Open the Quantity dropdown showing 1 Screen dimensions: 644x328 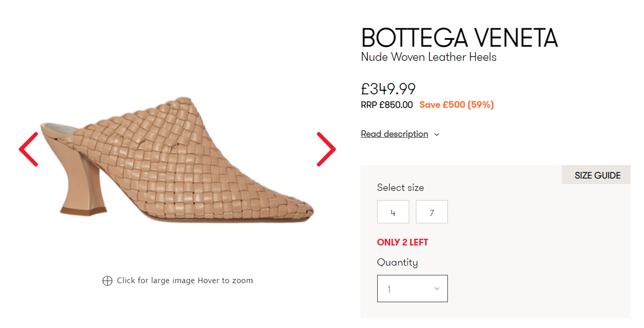click(412, 289)
